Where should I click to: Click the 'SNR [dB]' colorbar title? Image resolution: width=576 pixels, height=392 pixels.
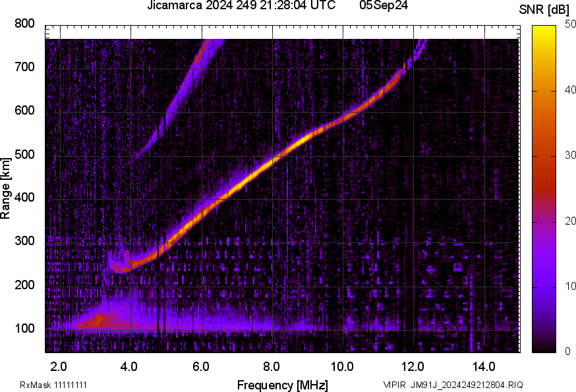544,10
